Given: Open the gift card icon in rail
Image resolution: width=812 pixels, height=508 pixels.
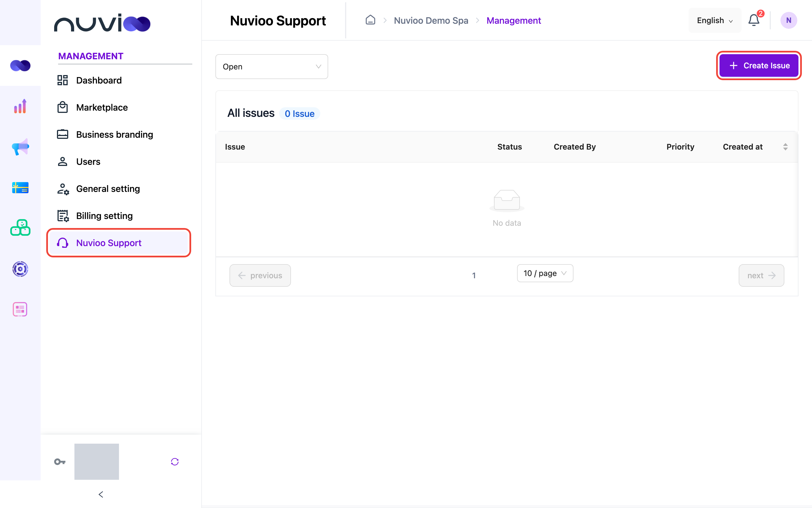Looking at the screenshot, I should pyautogui.click(x=20, y=187).
